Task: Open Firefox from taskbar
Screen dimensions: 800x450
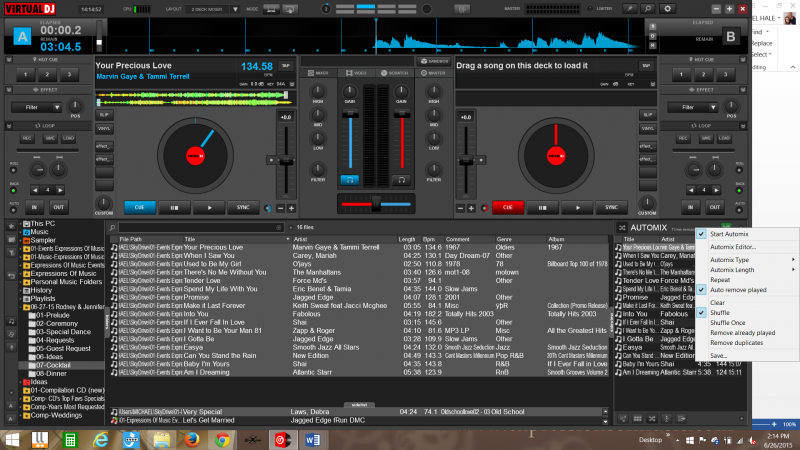Action: (192, 439)
